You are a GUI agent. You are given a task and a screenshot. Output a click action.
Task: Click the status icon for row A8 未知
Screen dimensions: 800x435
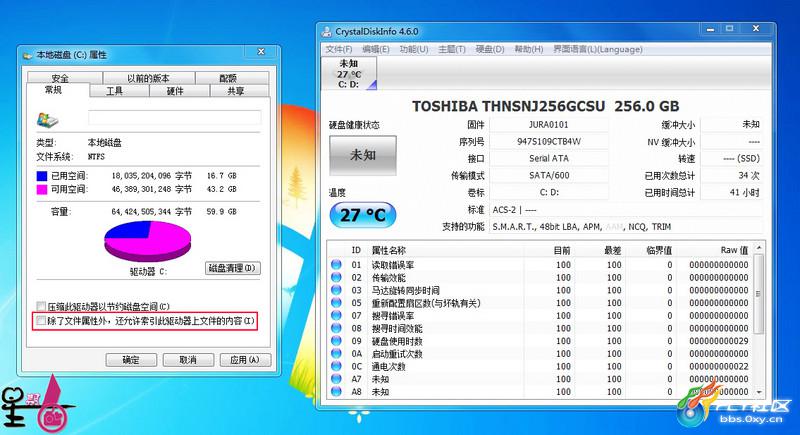point(336,392)
